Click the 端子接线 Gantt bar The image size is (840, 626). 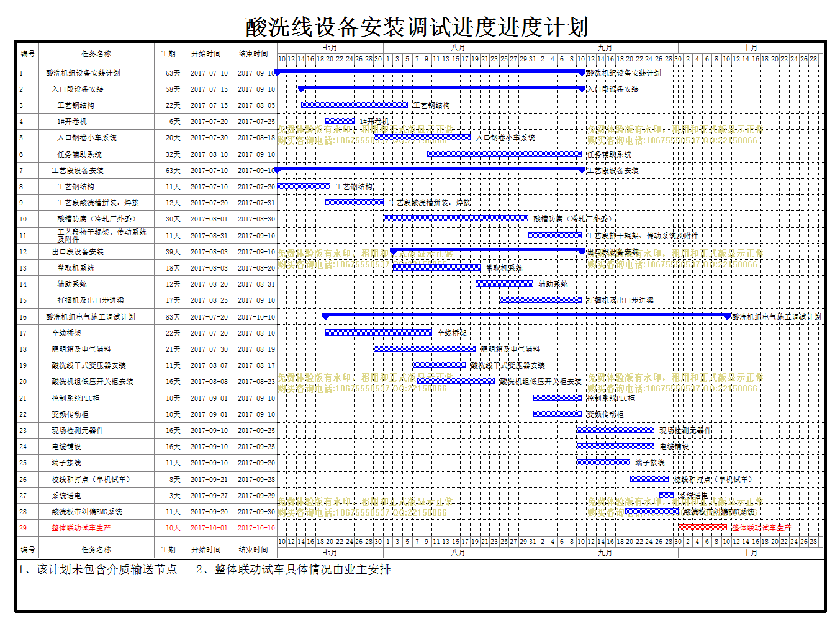603,462
